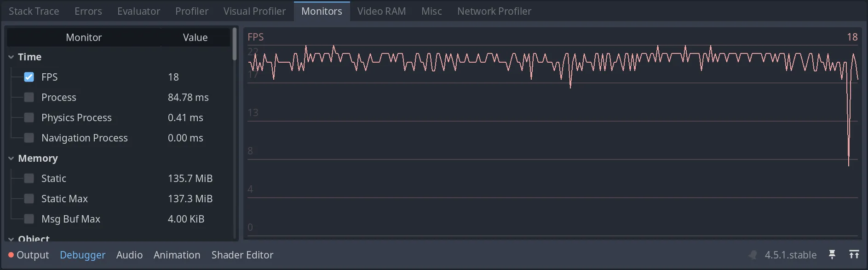This screenshot has width=868, height=270.
Task: Collapse the Time monitor section
Action: (x=11, y=57)
